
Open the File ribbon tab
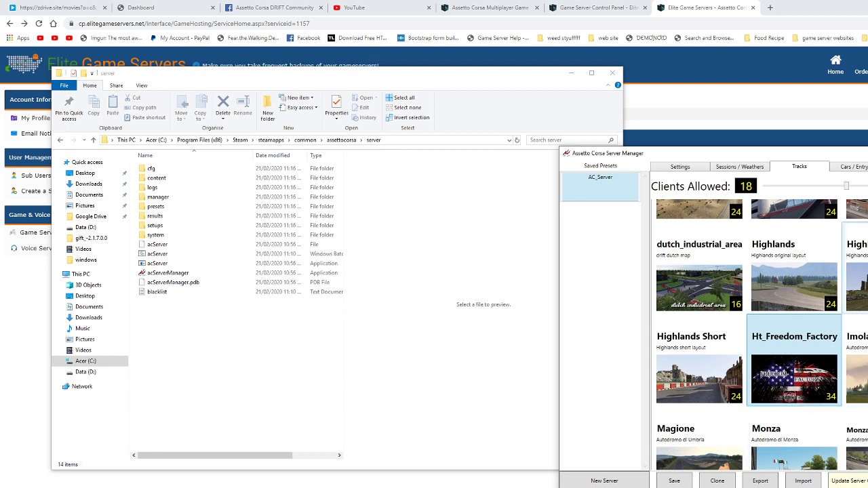coord(64,85)
